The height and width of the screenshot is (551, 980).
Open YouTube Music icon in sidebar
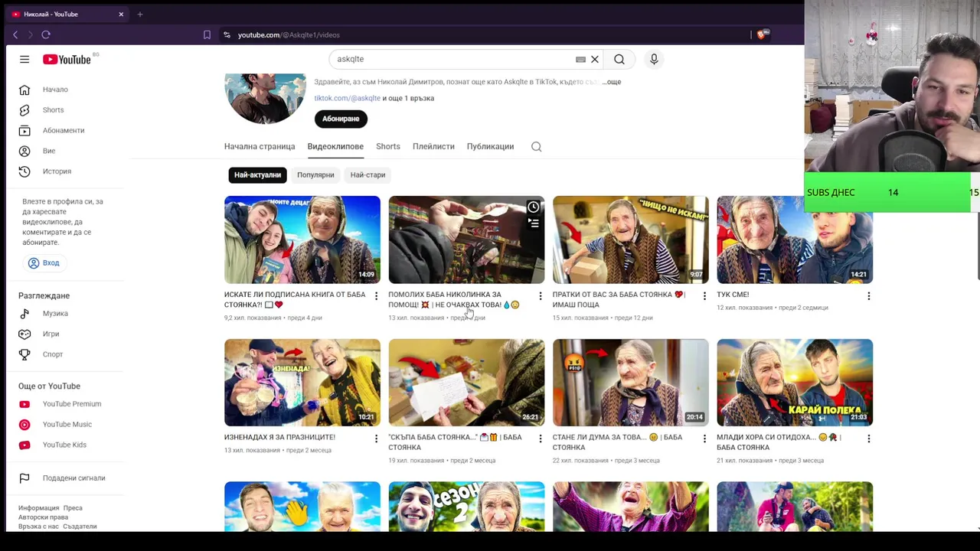pos(24,425)
